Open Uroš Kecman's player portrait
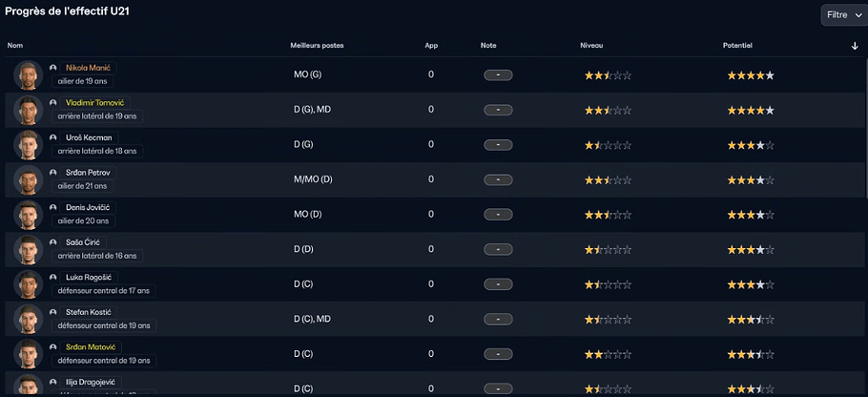 pyautogui.click(x=29, y=144)
